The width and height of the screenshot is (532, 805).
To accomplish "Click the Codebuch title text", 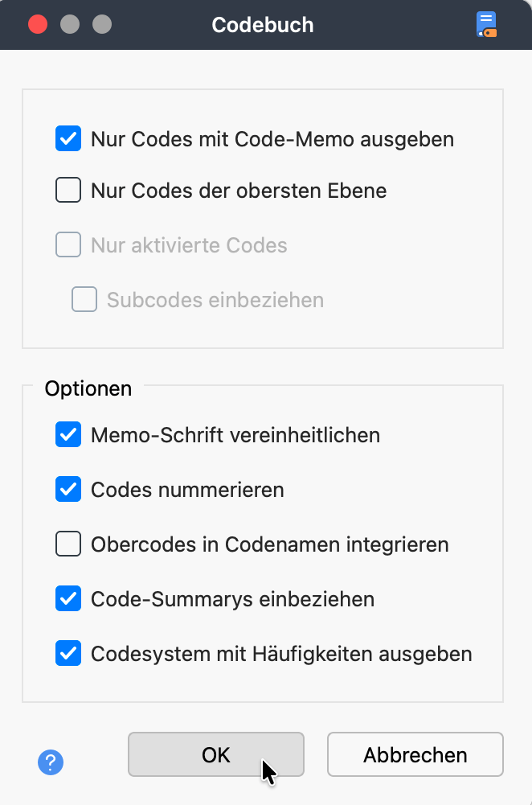I will pos(262,24).
